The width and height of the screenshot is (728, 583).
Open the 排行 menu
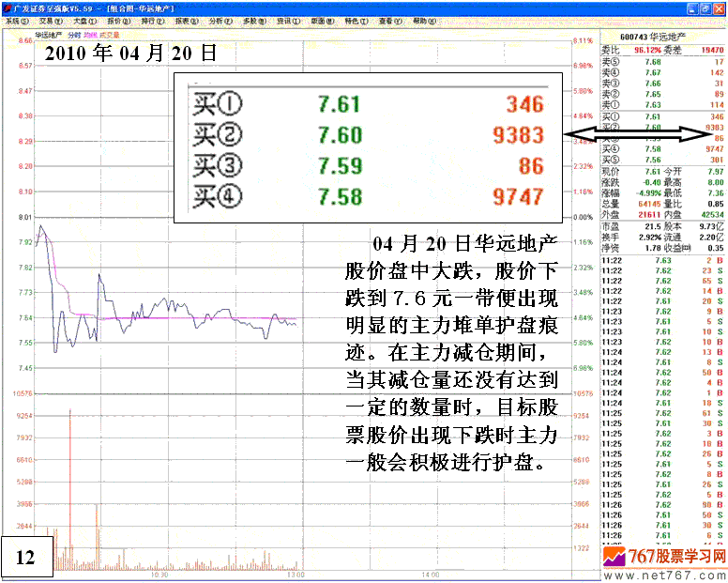[x=150, y=20]
